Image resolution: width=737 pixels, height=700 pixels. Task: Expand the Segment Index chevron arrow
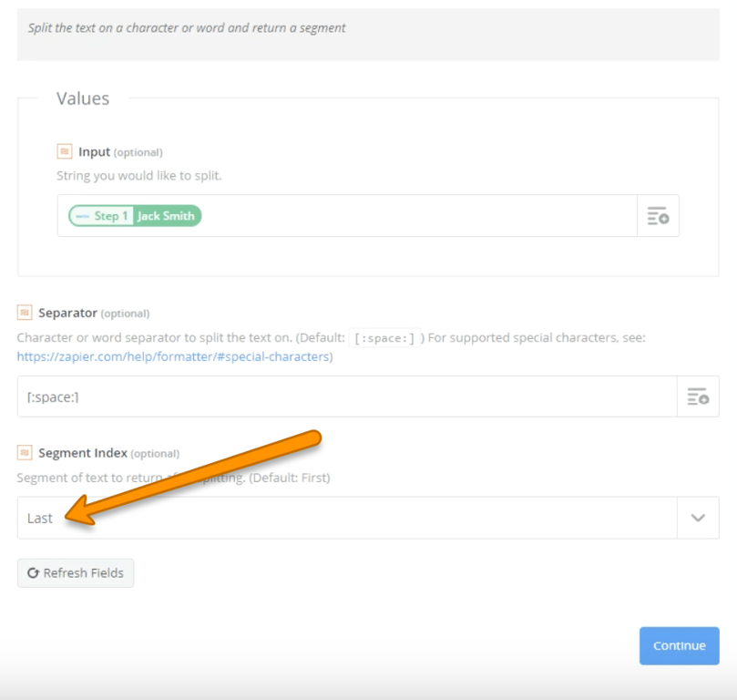coord(698,518)
